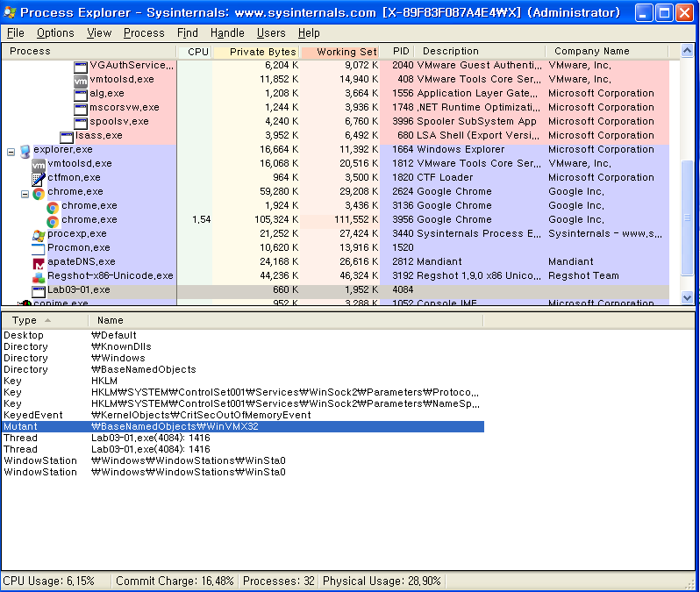700x592 pixels.
Task: Select the Directory \Windows handle row
Action: [x=243, y=358]
